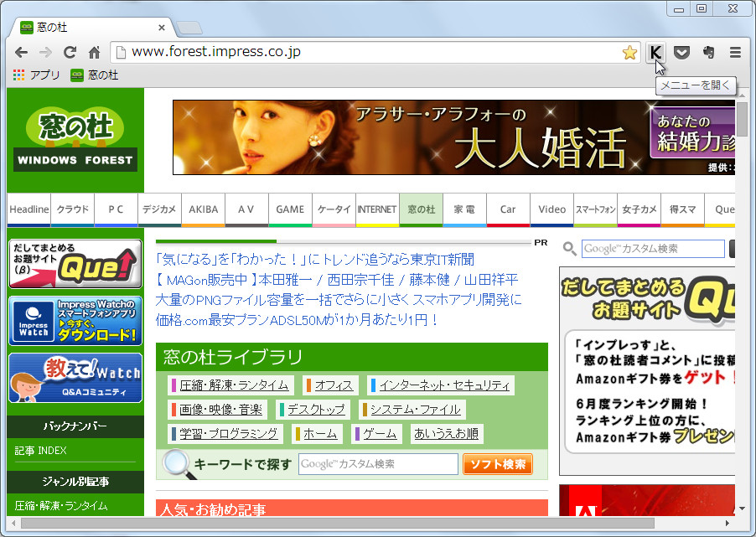
Task: Open Chrome's hamburger menu
Action: (x=735, y=52)
